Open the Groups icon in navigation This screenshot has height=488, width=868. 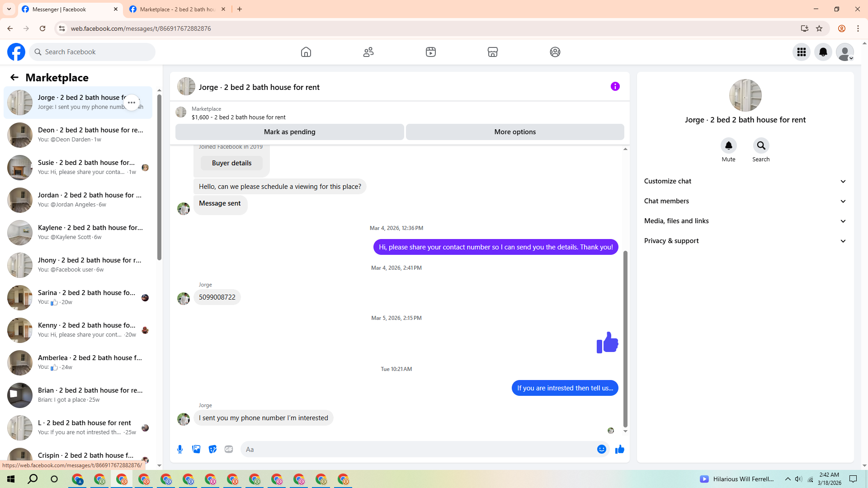click(x=555, y=52)
